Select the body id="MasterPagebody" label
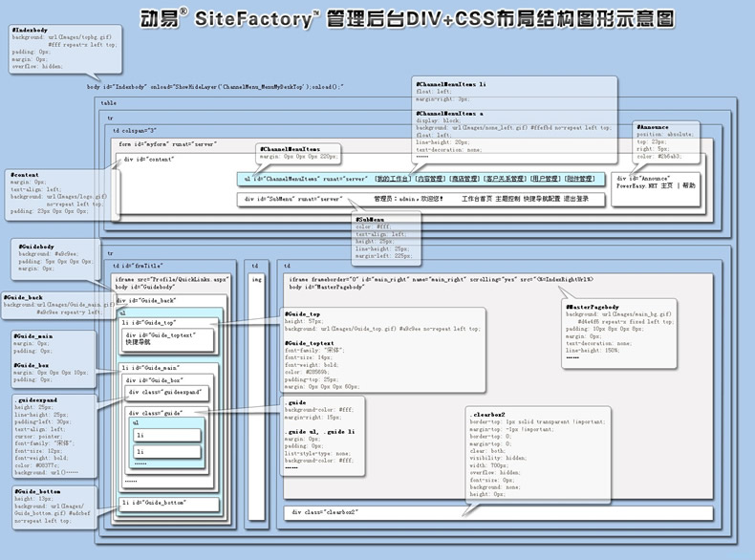 (x=327, y=287)
